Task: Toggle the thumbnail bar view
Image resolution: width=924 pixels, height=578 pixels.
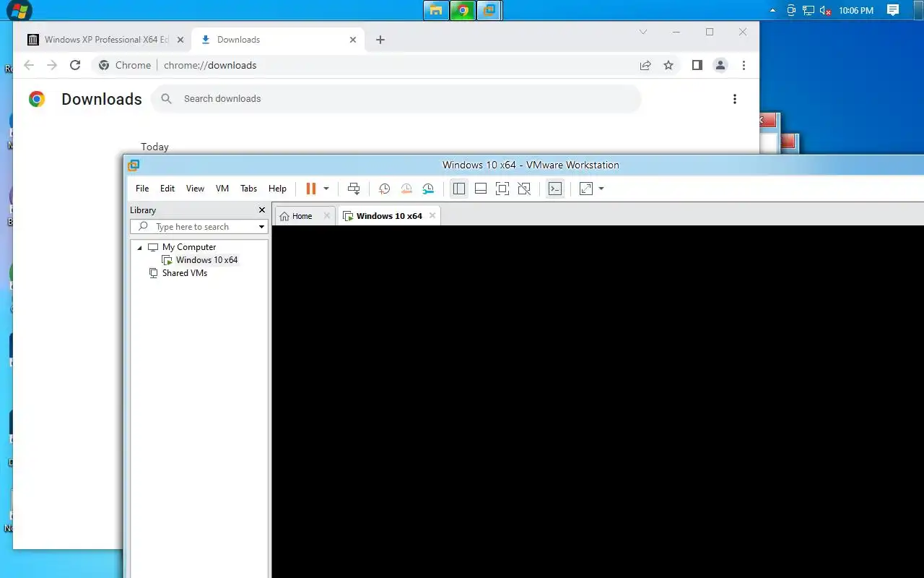Action: (481, 189)
